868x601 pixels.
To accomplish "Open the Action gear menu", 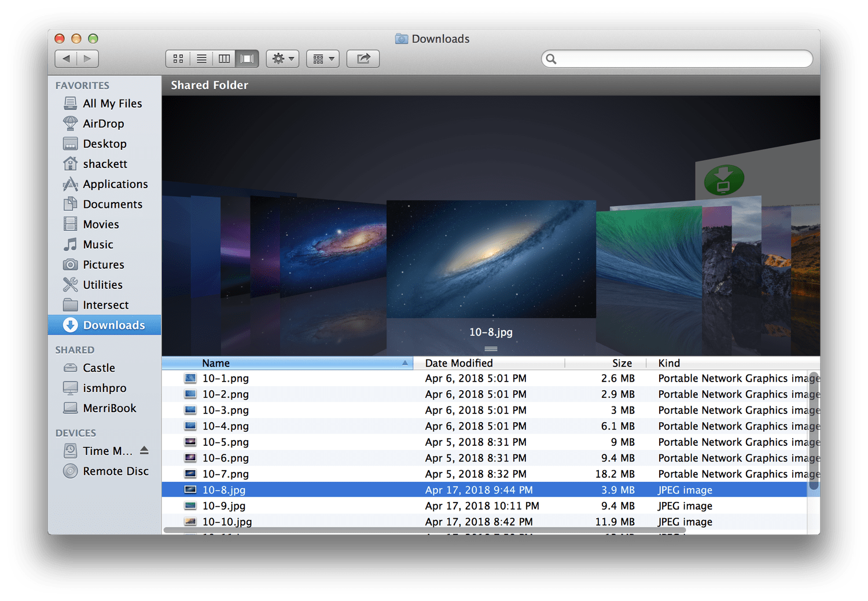I will pyautogui.click(x=282, y=58).
